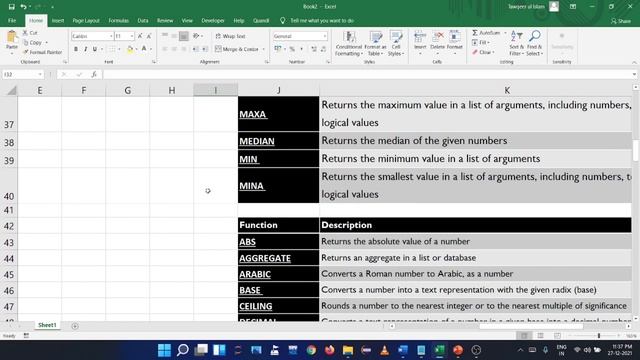Open Format as Table gallery
Screen dimensions: 640x360
click(x=375, y=43)
